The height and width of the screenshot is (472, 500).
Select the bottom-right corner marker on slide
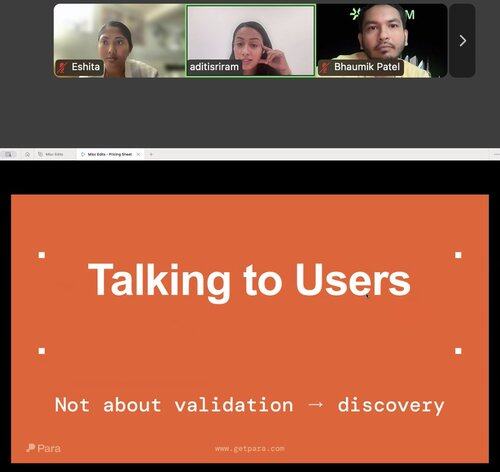pyautogui.click(x=458, y=351)
